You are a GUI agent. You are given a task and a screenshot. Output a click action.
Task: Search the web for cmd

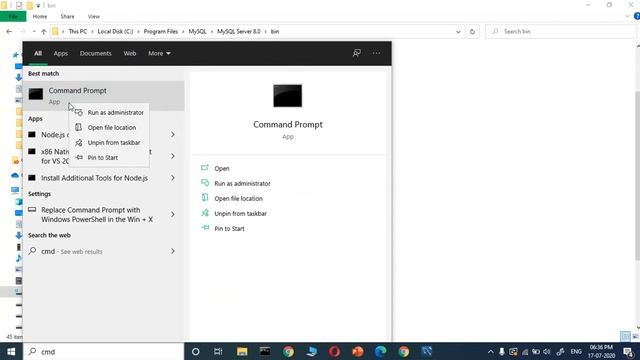[71, 251]
